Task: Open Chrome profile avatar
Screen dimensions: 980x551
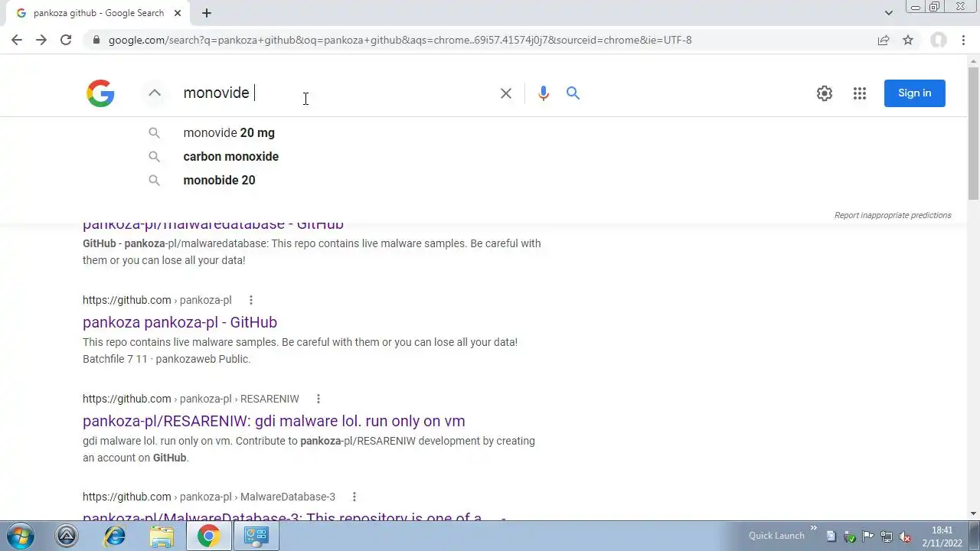Action: [x=939, y=40]
